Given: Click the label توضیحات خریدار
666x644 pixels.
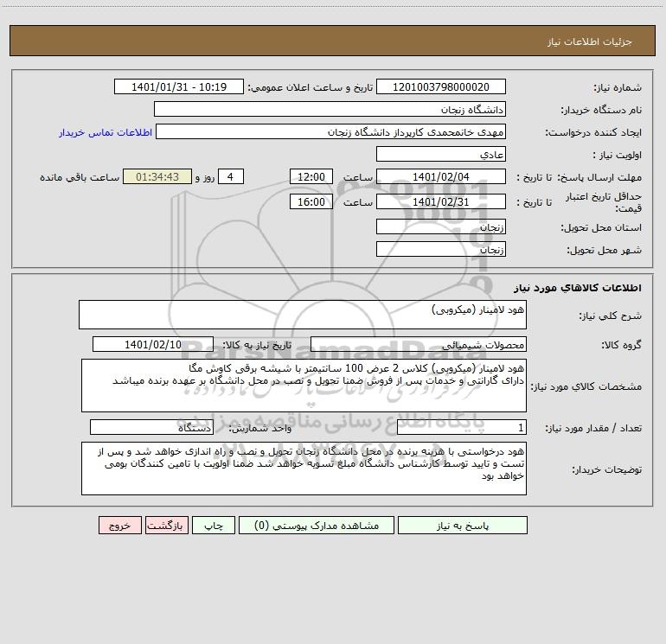Looking at the screenshot, I should coord(607,469).
